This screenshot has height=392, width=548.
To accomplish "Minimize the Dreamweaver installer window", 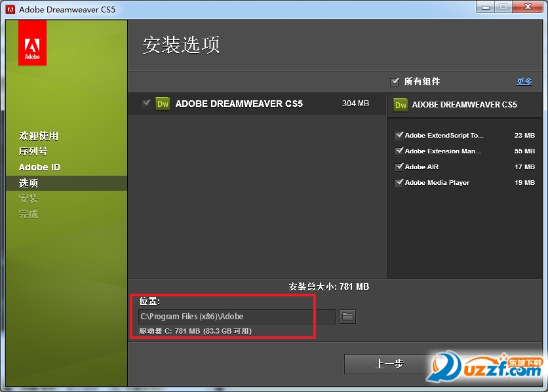I will (x=486, y=7).
